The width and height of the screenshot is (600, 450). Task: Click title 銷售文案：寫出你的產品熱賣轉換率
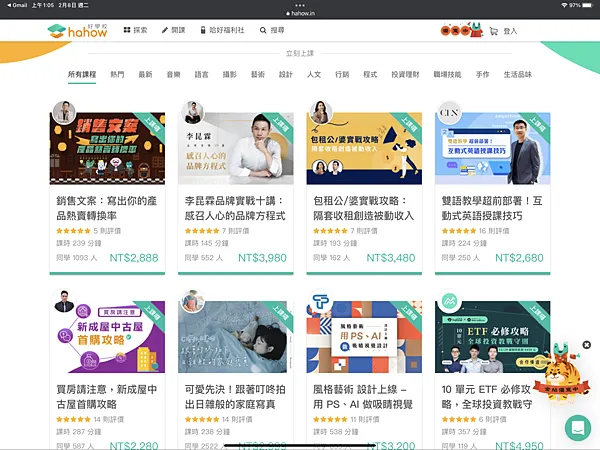coord(107,208)
